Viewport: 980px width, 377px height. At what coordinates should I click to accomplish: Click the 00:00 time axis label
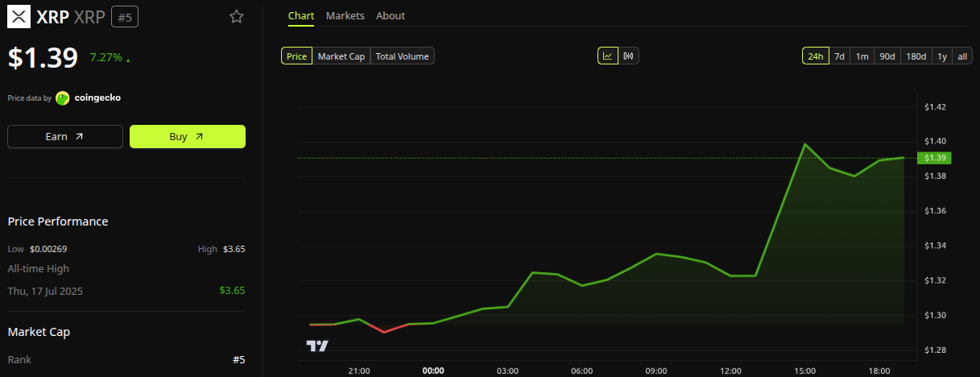tap(433, 371)
